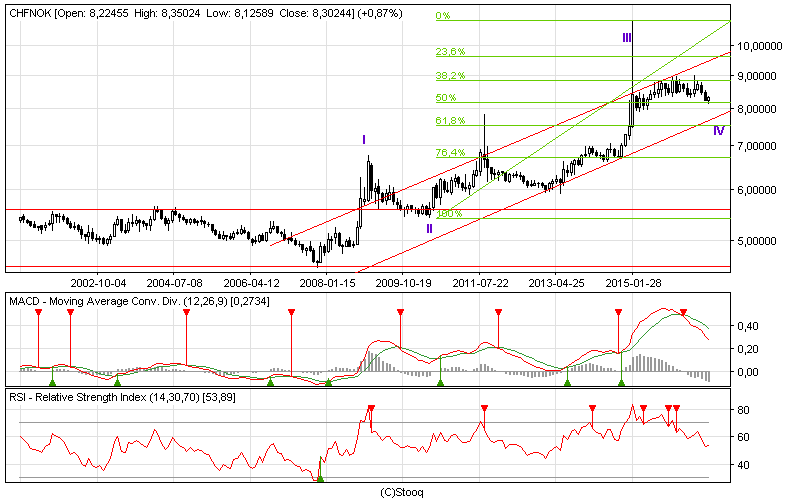Image resolution: width=800 pixels, height=500 pixels.
Task: Click the 10,00000 price axis label
Action: (760, 46)
